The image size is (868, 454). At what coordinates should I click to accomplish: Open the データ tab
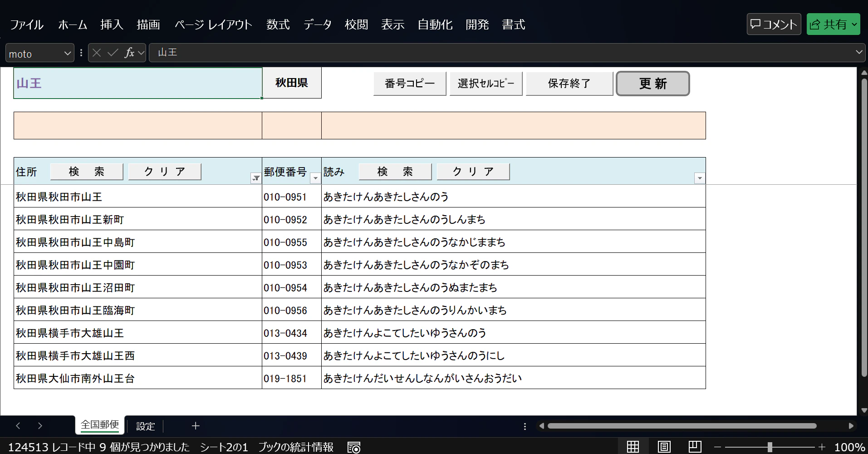318,25
